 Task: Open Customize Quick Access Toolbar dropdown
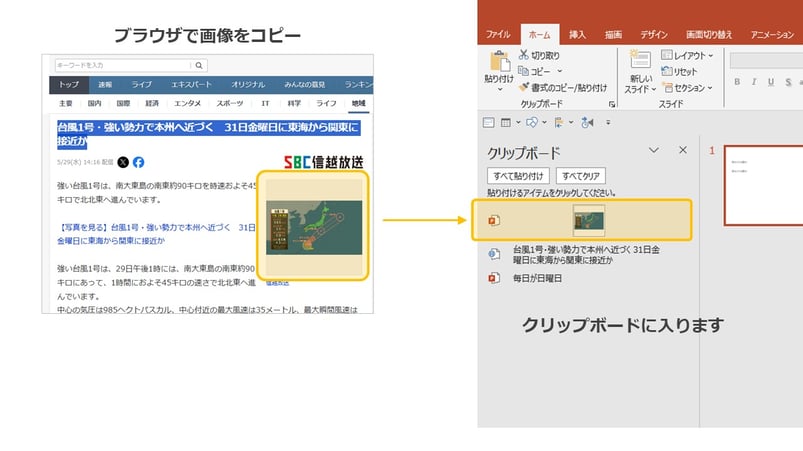pos(608,122)
